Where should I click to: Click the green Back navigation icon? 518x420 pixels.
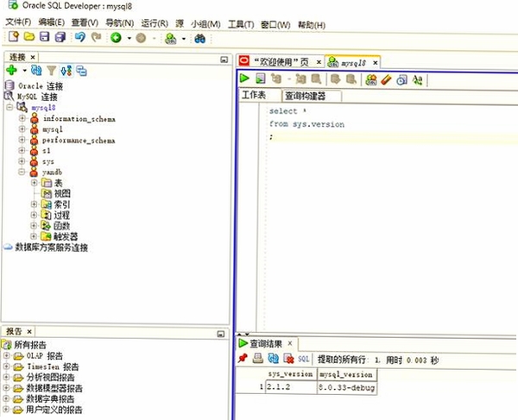116,38
